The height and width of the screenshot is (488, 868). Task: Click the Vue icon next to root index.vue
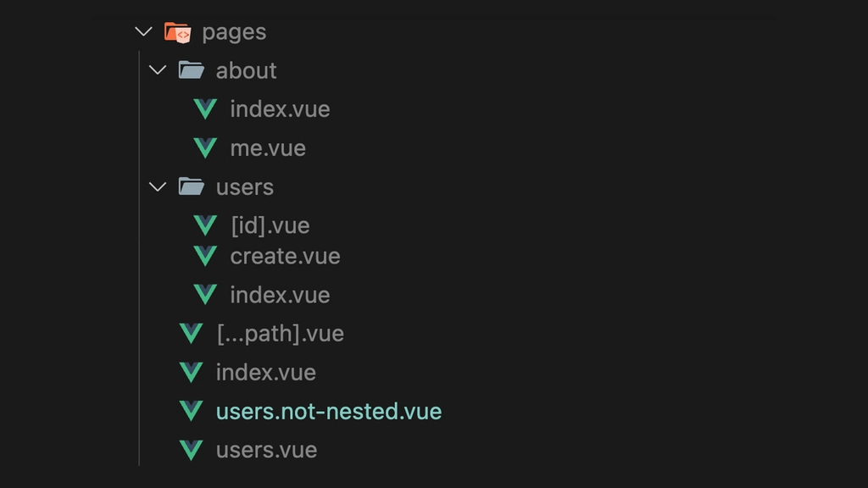(x=190, y=372)
